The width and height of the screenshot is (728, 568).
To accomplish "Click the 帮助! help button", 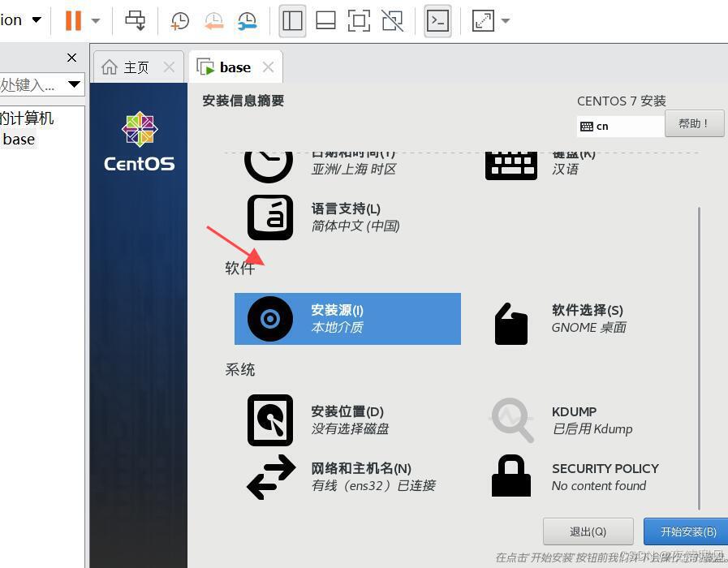I will pos(694,123).
